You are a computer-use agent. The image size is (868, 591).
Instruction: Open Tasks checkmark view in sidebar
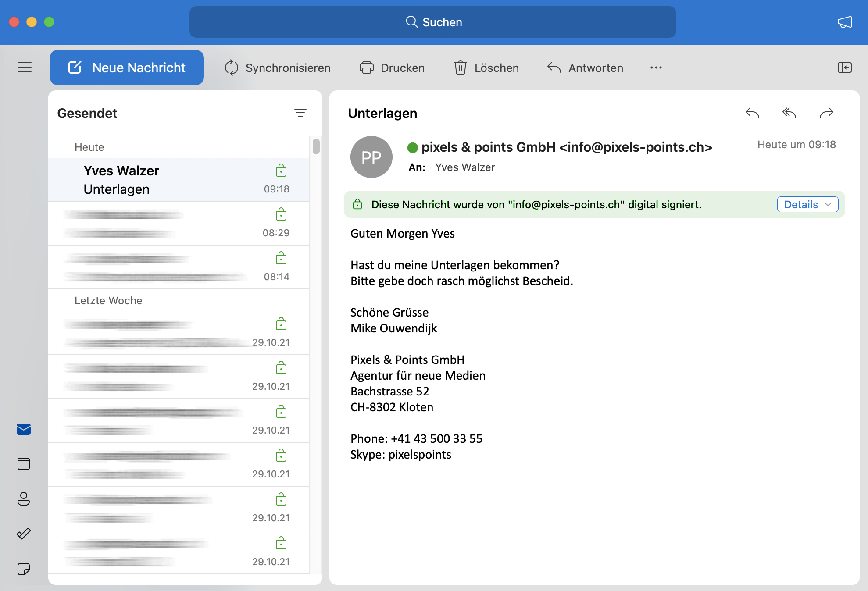pyautogui.click(x=24, y=534)
